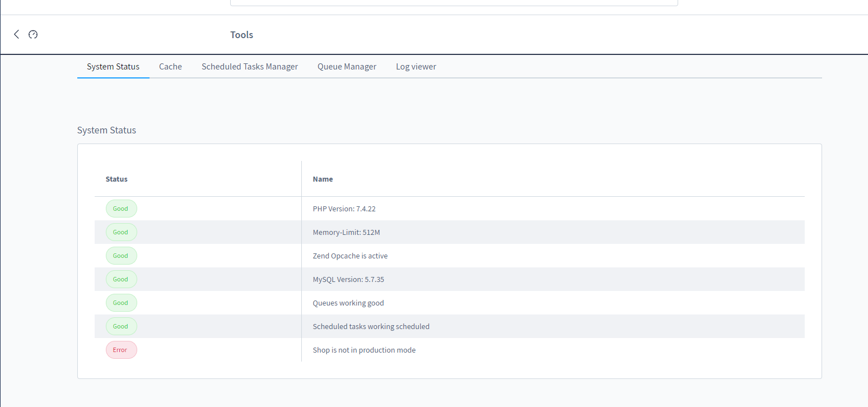The width and height of the screenshot is (868, 407).
Task: Open the Cache tab
Action: (170, 66)
